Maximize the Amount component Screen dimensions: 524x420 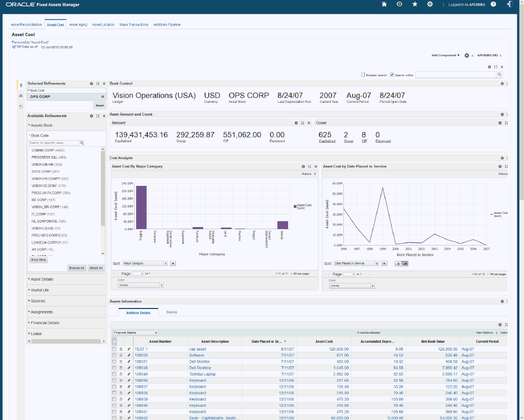pyautogui.click(x=302, y=123)
